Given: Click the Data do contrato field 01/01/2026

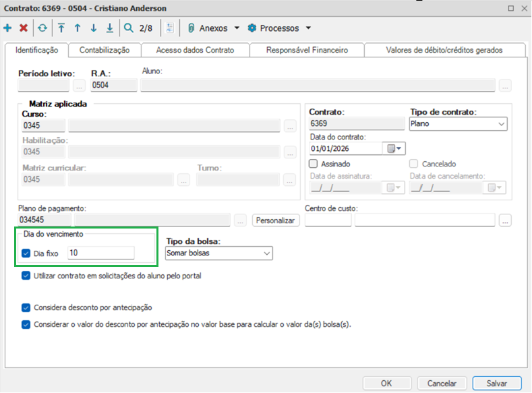Looking at the screenshot, I should click(347, 148).
